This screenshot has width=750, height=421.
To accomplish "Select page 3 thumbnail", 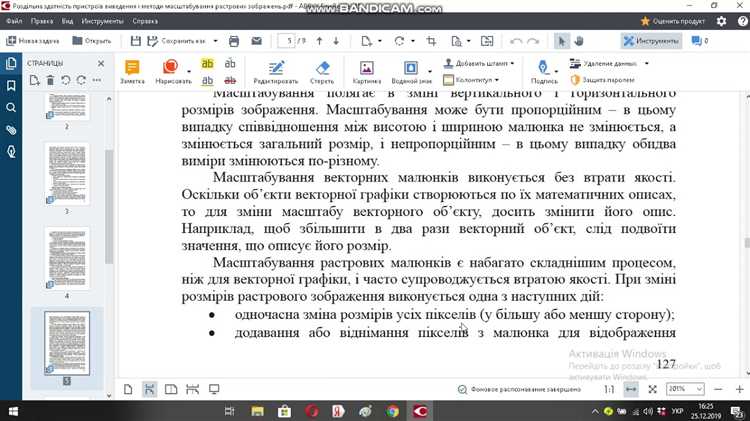I will pyautogui.click(x=67, y=175).
